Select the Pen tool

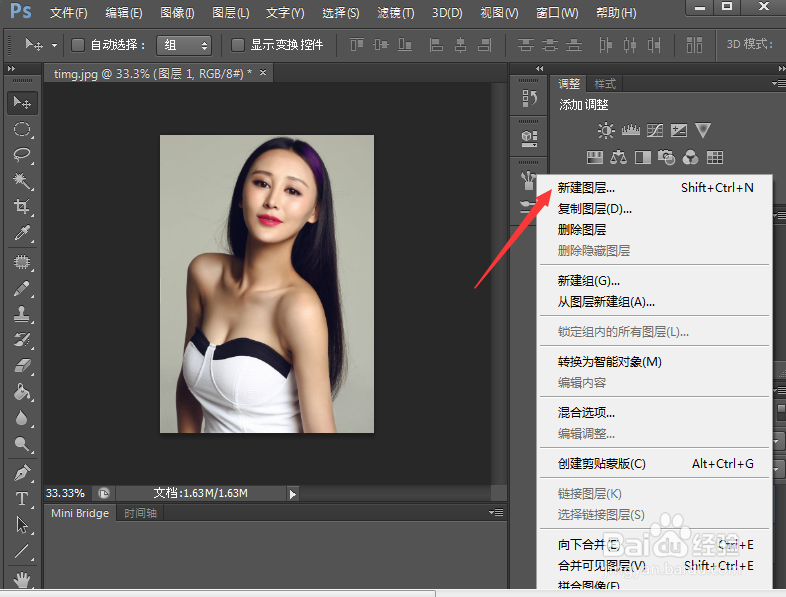tap(22, 472)
